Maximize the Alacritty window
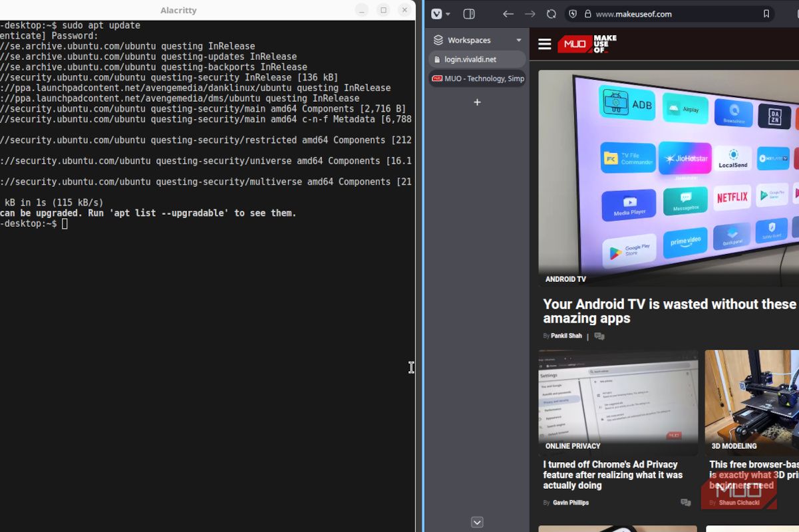This screenshot has height=532, width=799. coord(383,10)
